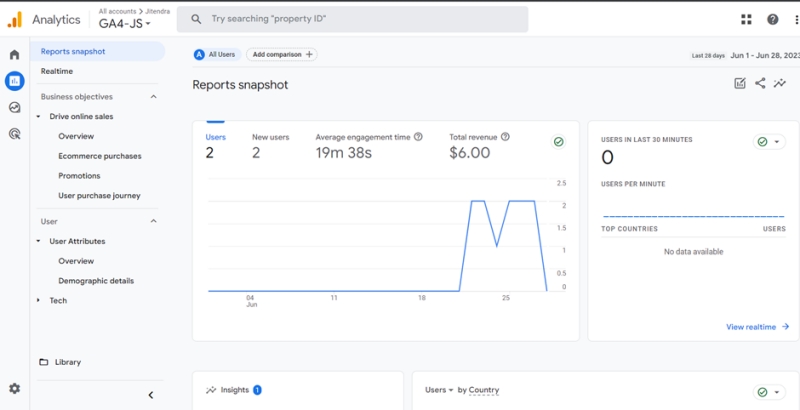Open realtime card status check dropdown
The image size is (800, 410).
769,142
